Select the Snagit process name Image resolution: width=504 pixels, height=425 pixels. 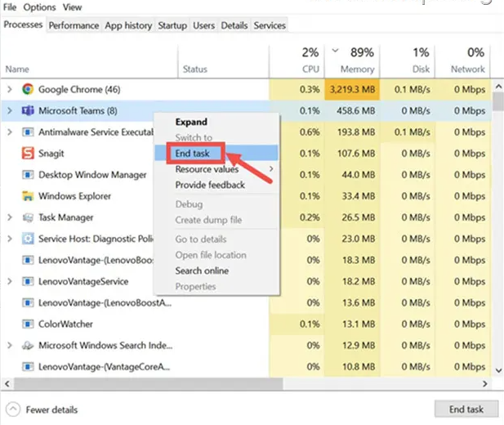51,154
